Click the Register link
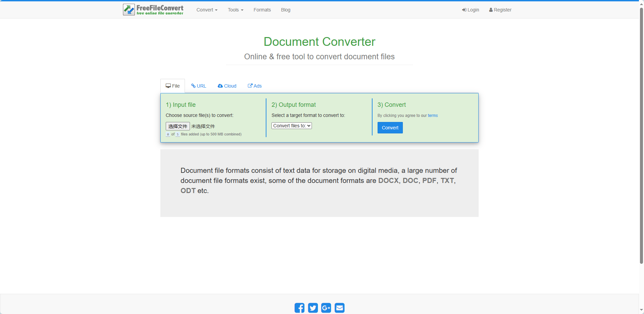The width and height of the screenshot is (644, 314). 500,10
